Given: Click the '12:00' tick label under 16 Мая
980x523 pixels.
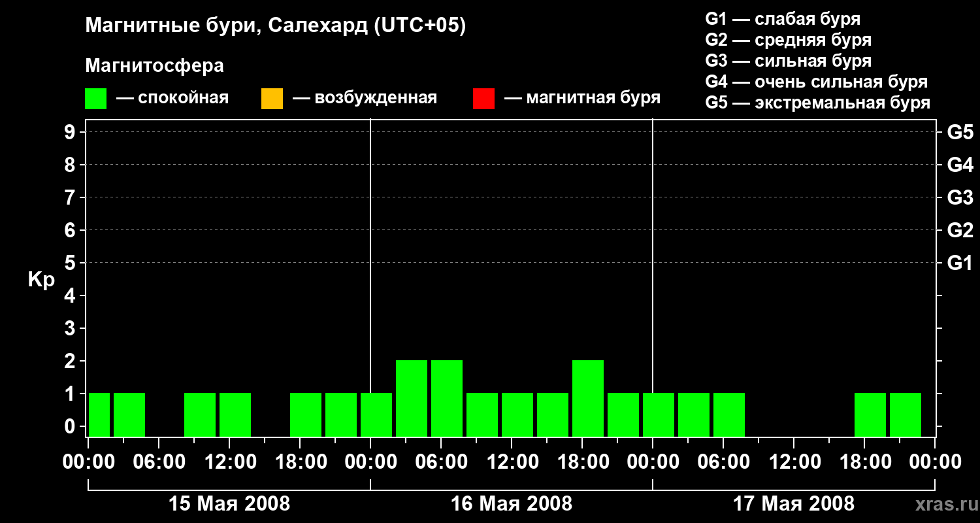Looking at the screenshot, I should (512, 462).
